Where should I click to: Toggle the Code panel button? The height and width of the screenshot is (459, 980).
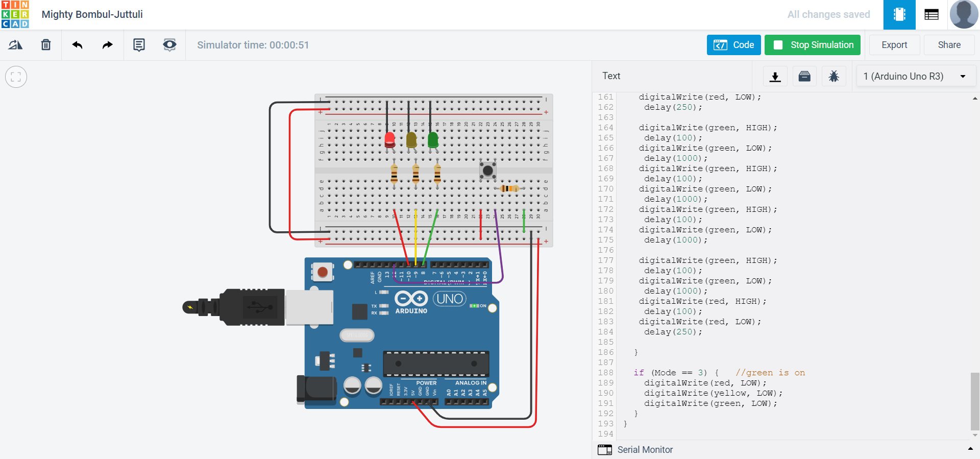(734, 45)
